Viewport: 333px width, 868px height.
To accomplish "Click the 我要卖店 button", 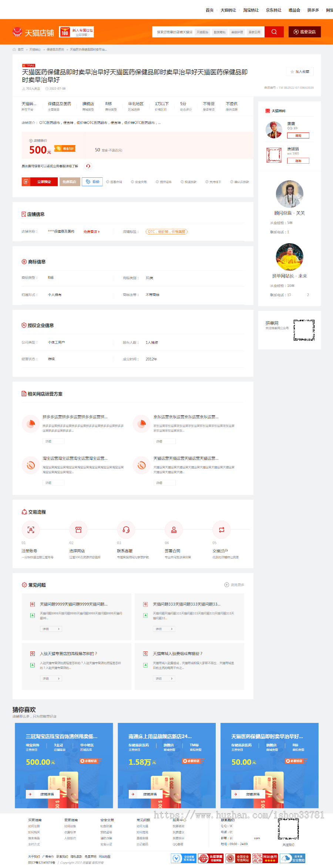I will point(305,32).
